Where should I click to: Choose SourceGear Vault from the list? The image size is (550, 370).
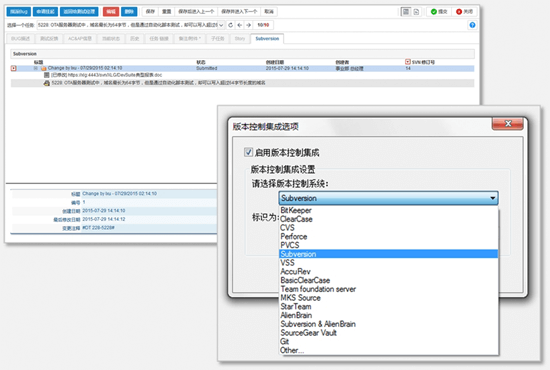388,333
